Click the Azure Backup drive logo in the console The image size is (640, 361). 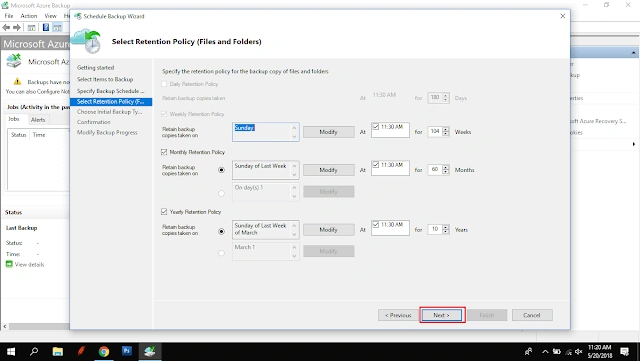[x=14, y=61]
